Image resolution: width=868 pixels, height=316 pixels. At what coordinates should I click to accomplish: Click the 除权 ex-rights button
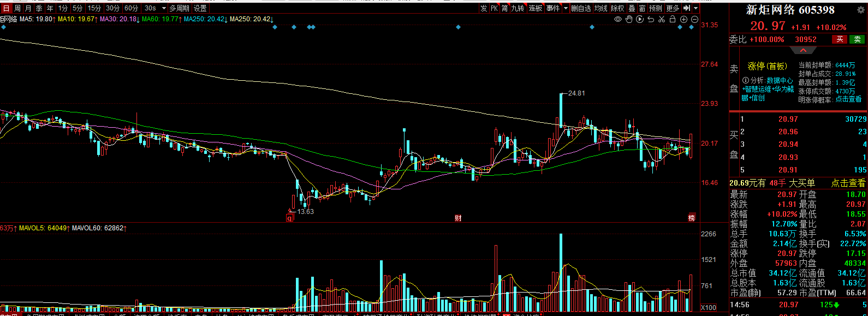[x=617, y=8]
